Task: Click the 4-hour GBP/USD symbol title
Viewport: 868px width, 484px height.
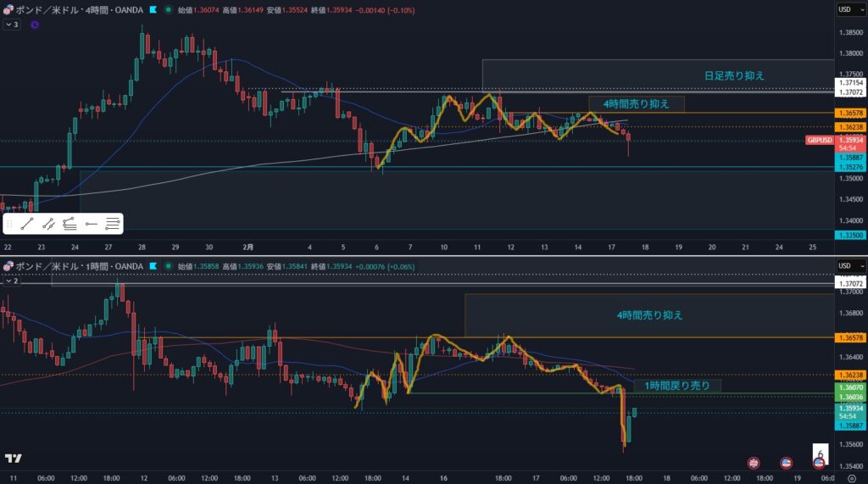Action: (81, 9)
